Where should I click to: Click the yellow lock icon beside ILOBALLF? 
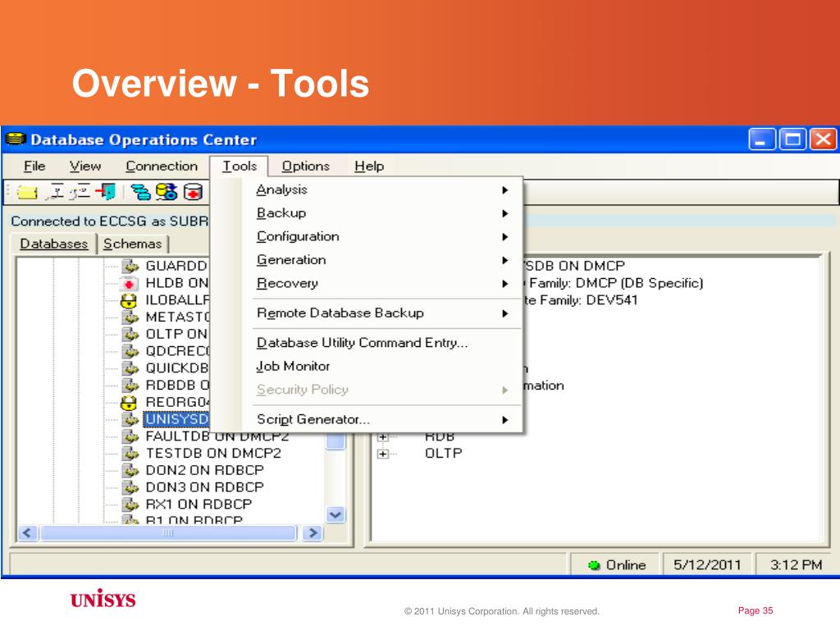click(129, 300)
